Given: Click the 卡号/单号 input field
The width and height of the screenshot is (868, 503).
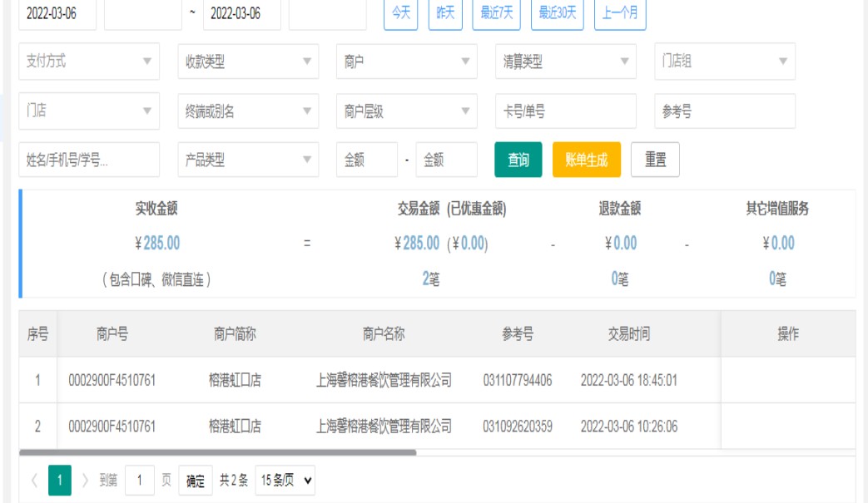Looking at the screenshot, I should (x=565, y=111).
